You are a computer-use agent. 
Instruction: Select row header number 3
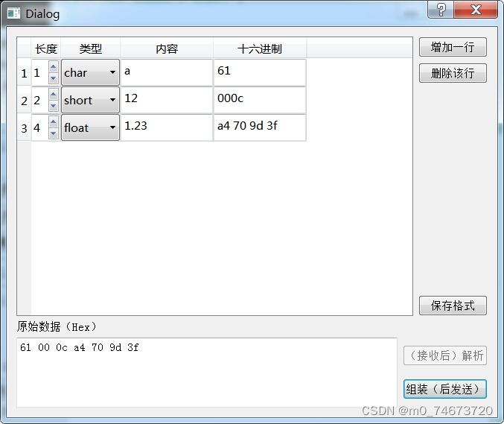tap(24, 128)
